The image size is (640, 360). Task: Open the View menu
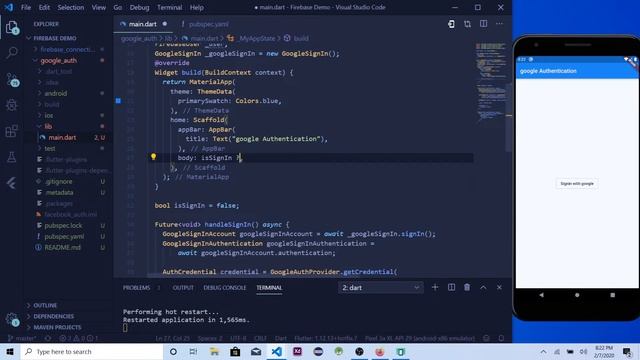[x=98, y=7]
